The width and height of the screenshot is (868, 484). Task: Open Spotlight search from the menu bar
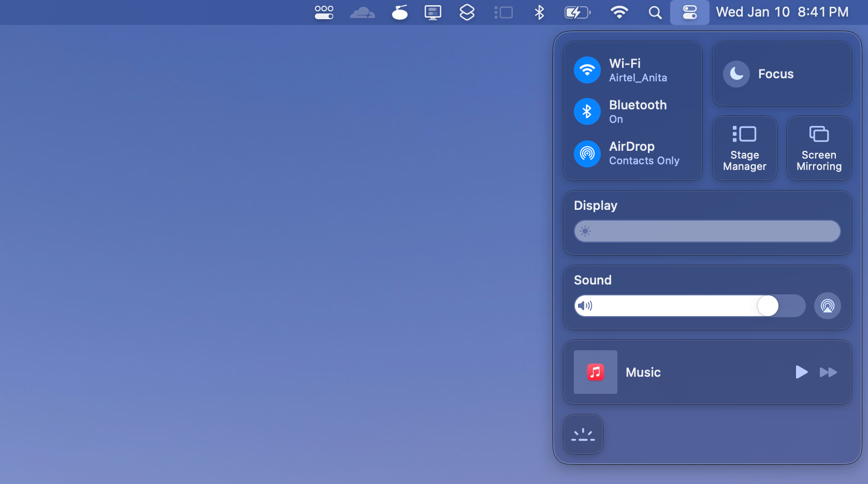[x=655, y=12]
